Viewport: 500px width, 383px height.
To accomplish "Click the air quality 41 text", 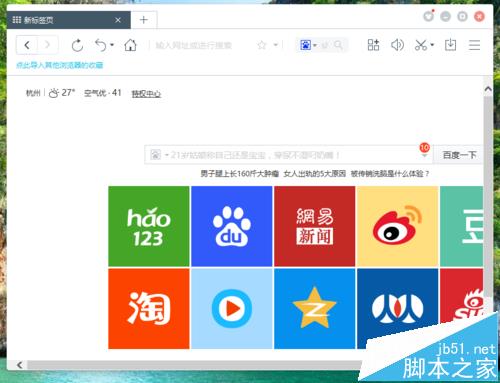I will 102,93.
